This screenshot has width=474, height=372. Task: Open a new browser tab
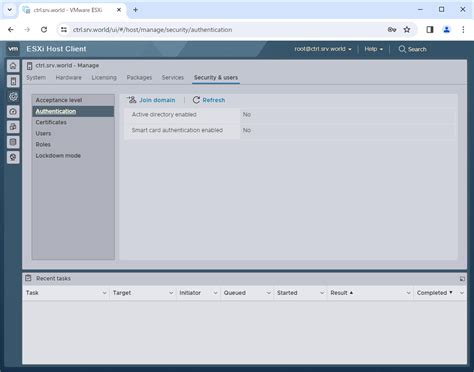tap(135, 10)
